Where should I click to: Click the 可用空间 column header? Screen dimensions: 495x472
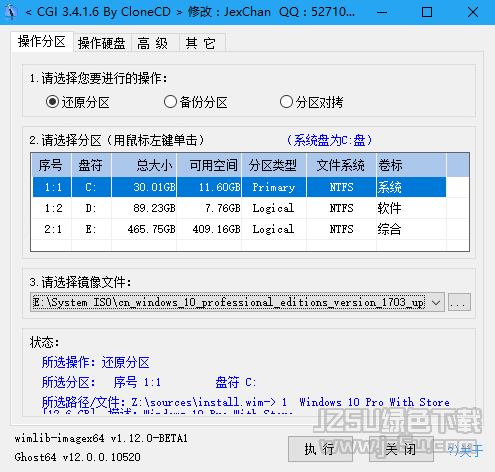click(x=209, y=165)
